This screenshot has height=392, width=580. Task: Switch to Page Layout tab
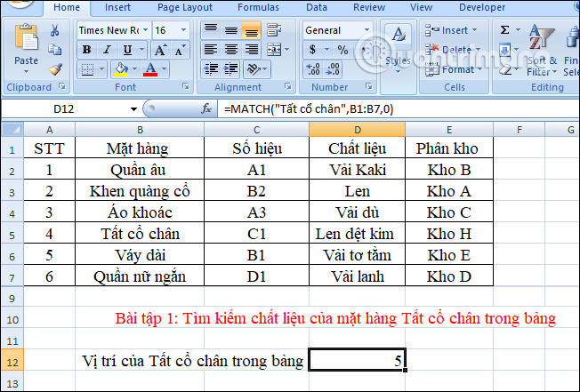pos(185,7)
